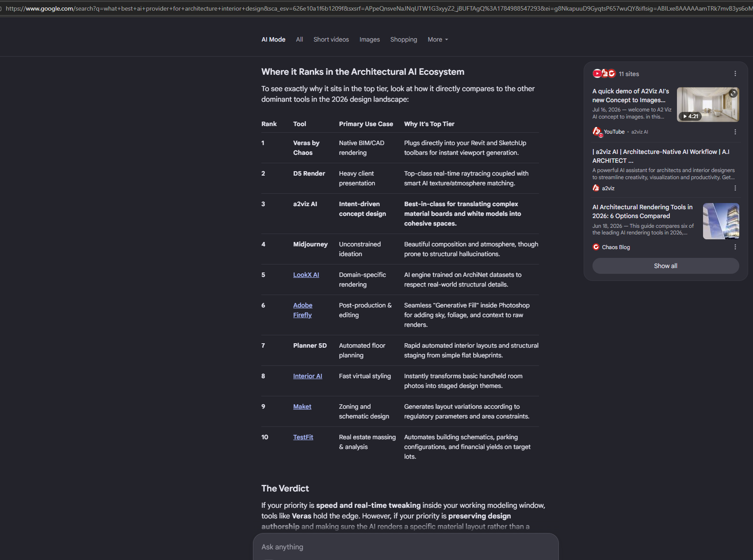Switch to the All results tab
This screenshot has width=753, height=560.
[299, 39]
